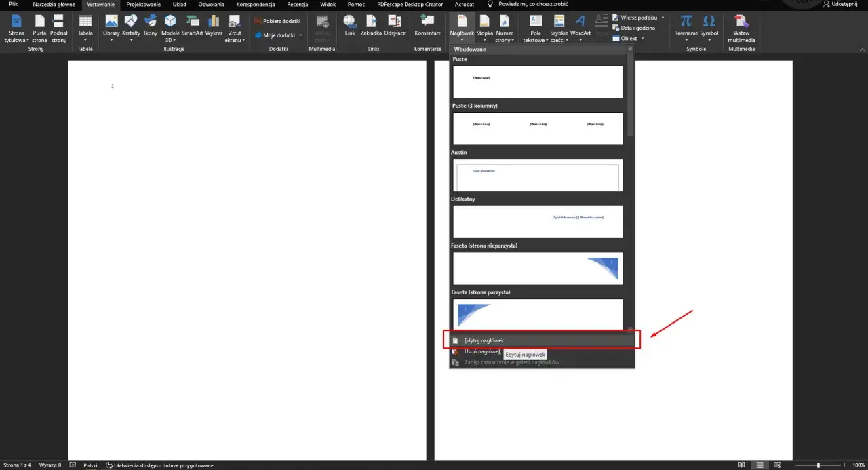Switch to the Projektowanie tab
Screen dimensions: 868x470
point(144,4)
